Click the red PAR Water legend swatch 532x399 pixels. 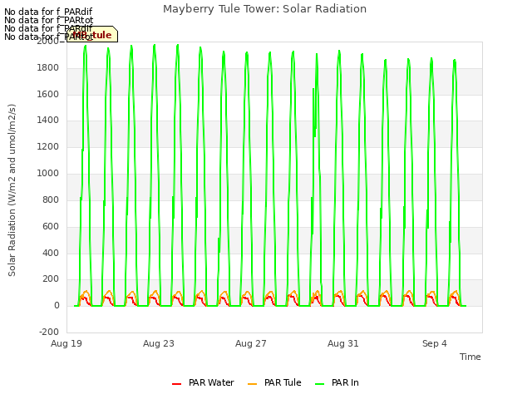point(176,384)
